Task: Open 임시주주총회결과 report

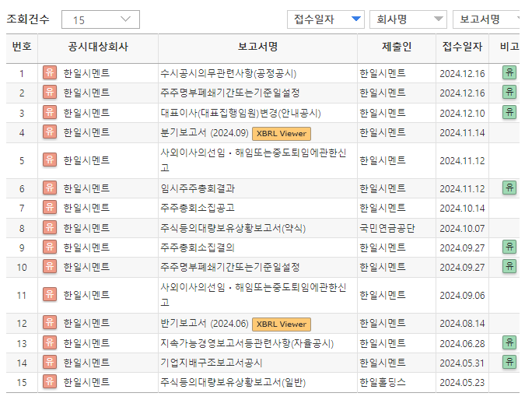Action: click(198, 188)
